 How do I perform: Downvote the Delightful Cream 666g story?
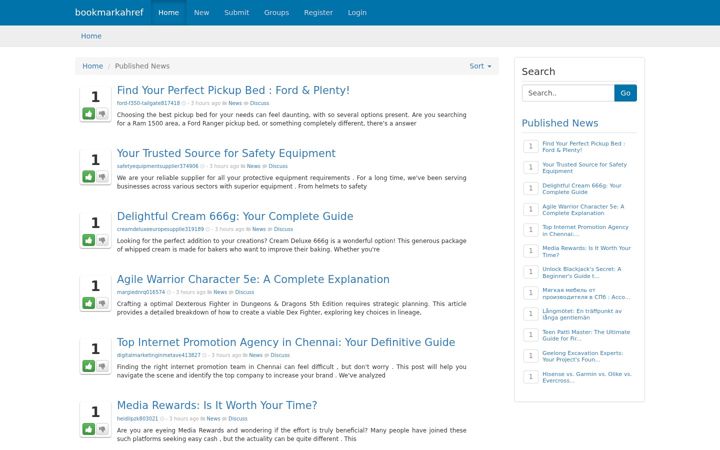[x=102, y=240]
